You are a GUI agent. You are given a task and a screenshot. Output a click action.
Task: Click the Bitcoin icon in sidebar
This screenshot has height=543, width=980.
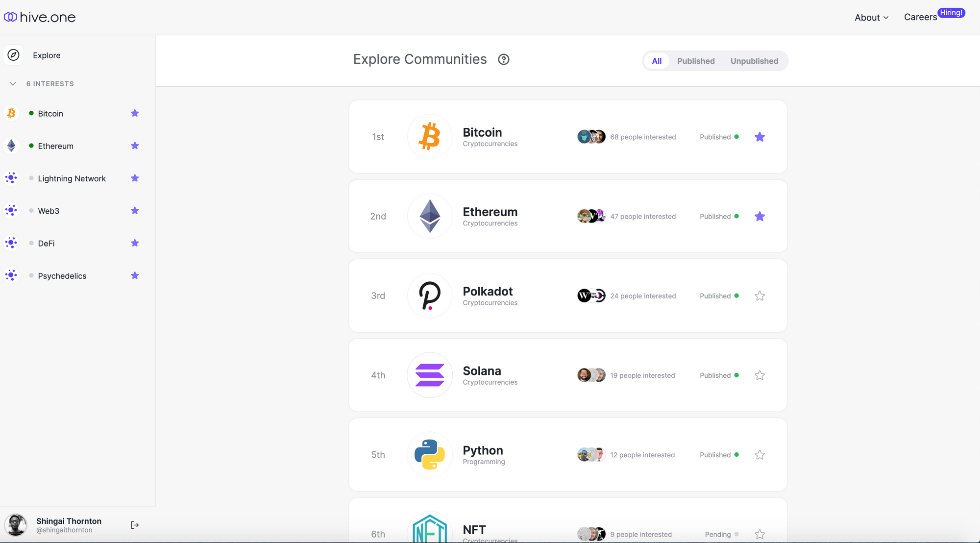(x=11, y=114)
